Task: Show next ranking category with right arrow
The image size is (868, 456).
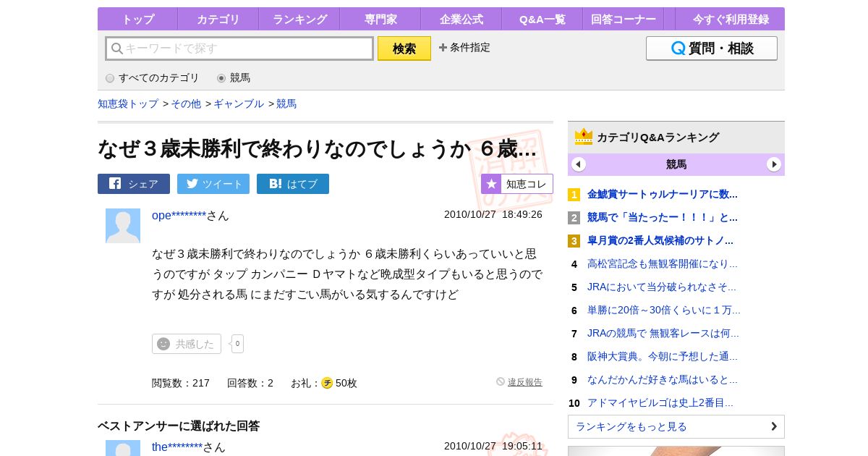Action: [774, 164]
